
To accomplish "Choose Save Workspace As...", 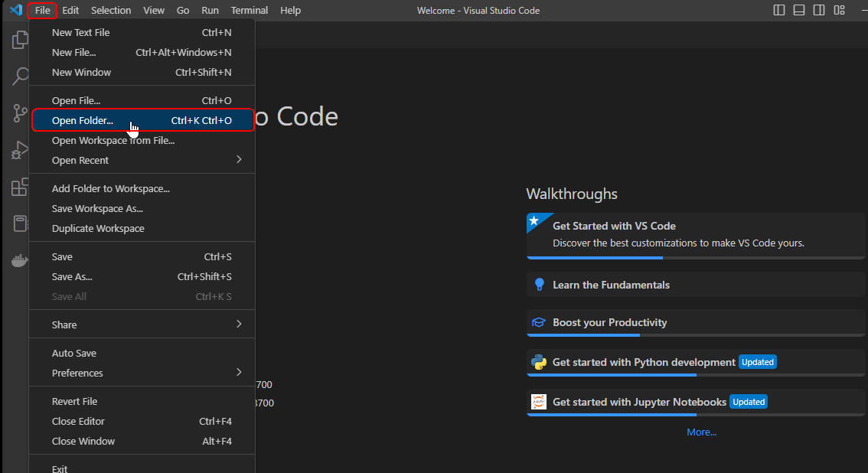I will pyautogui.click(x=142, y=208).
